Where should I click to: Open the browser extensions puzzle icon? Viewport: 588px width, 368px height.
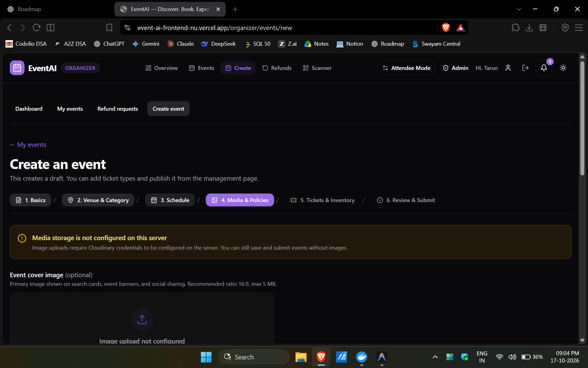tap(515, 28)
